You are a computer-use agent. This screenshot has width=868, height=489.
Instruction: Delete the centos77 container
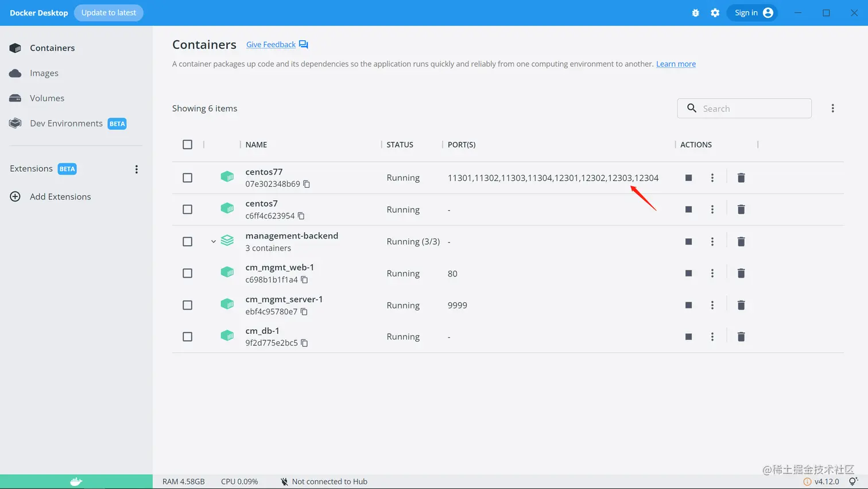pyautogui.click(x=741, y=178)
